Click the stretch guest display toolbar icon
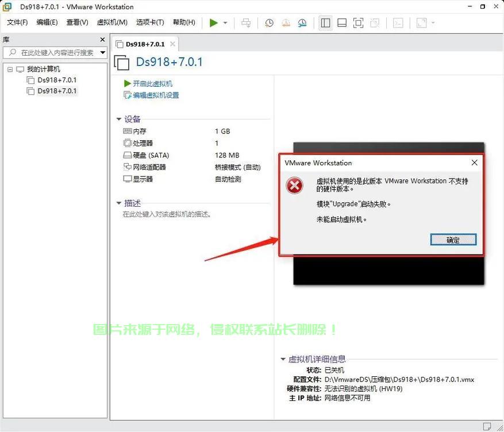The width and height of the screenshot is (504, 432). pyautogui.click(x=421, y=23)
